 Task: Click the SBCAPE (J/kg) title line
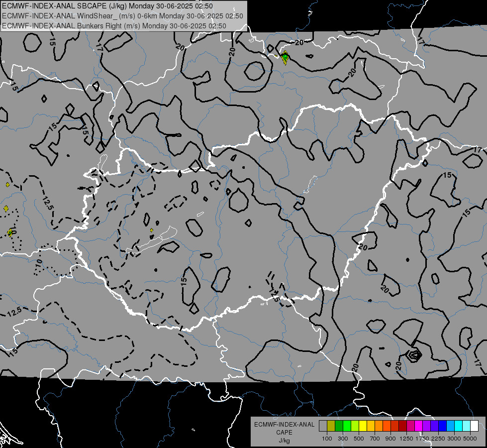pos(107,6)
